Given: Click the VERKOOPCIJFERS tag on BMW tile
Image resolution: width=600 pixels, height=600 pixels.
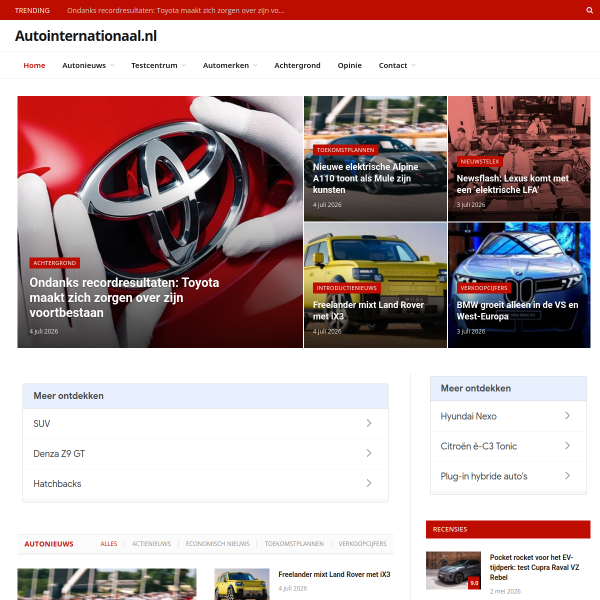Looking at the screenshot, I should (x=484, y=288).
